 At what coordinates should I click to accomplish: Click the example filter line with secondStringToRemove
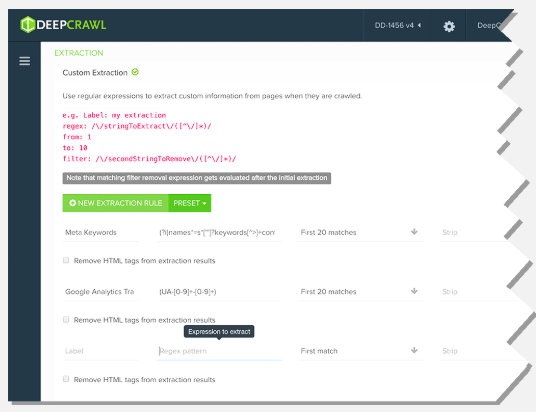tap(149, 159)
